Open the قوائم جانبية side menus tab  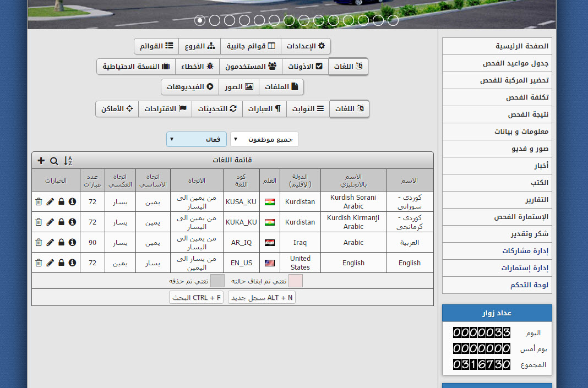pyautogui.click(x=251, y=46)
